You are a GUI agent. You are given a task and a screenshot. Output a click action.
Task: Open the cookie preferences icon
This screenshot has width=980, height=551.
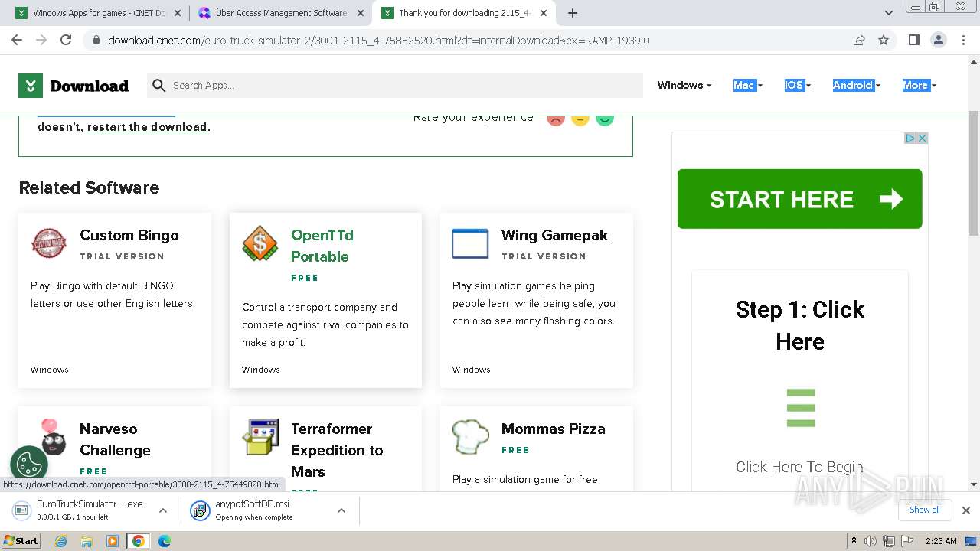[29, 465]
